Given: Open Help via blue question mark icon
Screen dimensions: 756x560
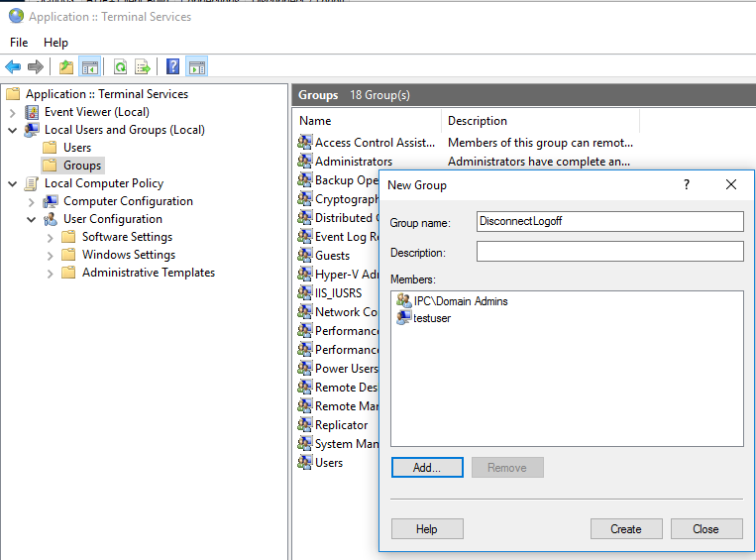Looking at the screenshot, I should [x=172, y=67].
